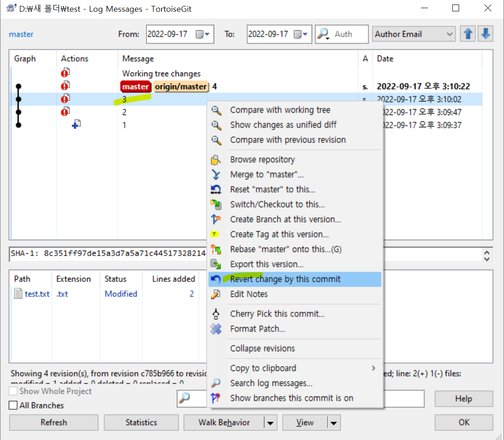The width and height of the screenshot is (504, 440).
Task: Toggle the Show Whole Project checkbox
Action: click(13, 391)
